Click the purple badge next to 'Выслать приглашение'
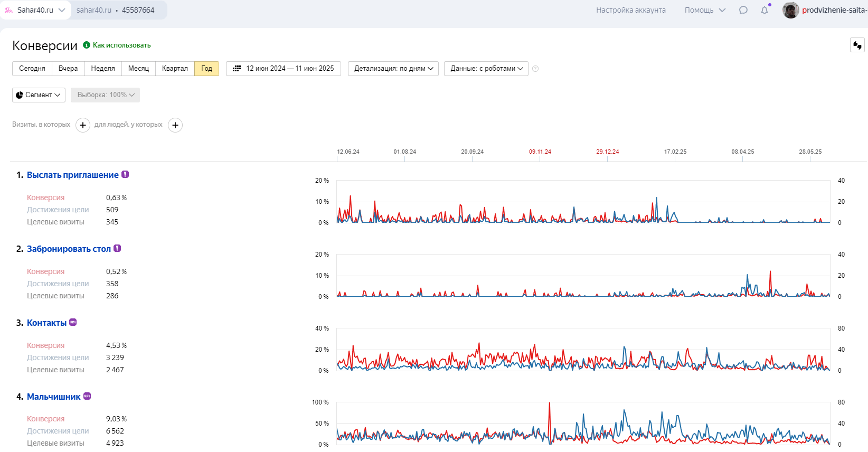This screenshot has width=868, height=452. click(x=125, y=174)
